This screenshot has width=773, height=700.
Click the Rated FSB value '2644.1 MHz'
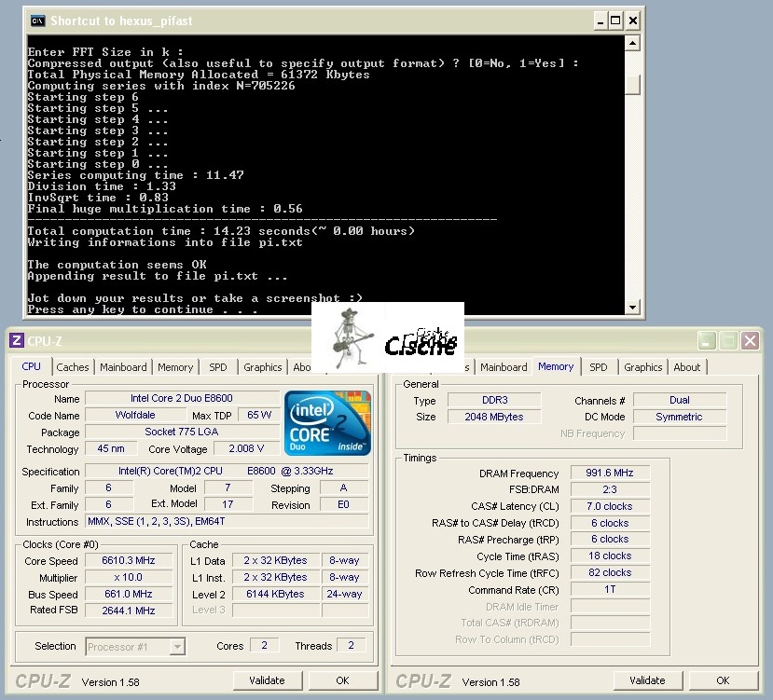click(129, 611)
